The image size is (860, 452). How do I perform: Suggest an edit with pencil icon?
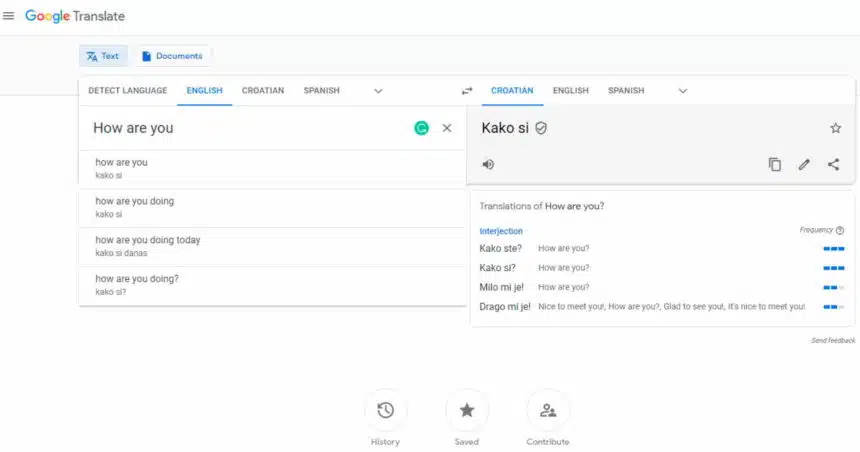(x=804, y=165)
